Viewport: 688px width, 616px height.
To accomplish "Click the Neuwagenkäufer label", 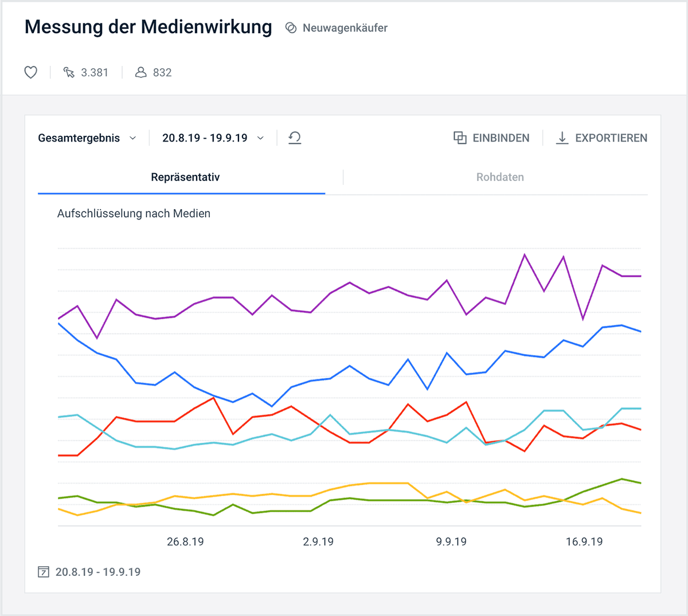I will (345, 28).
